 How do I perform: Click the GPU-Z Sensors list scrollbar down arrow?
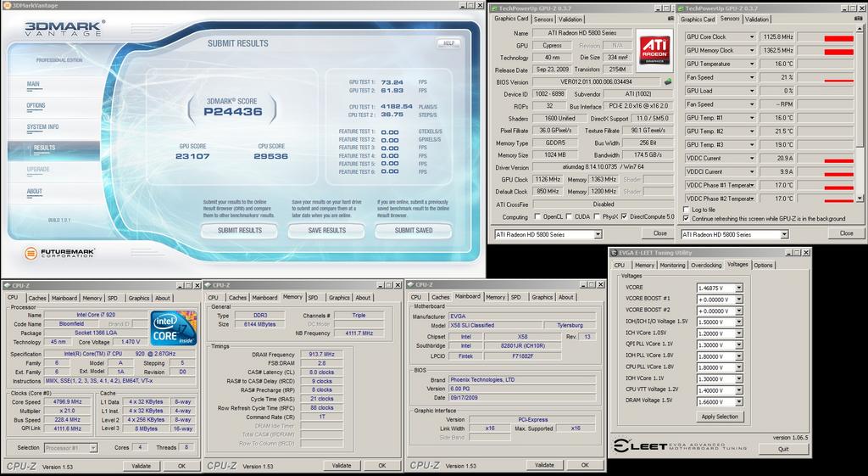click(x=860, y=199)
